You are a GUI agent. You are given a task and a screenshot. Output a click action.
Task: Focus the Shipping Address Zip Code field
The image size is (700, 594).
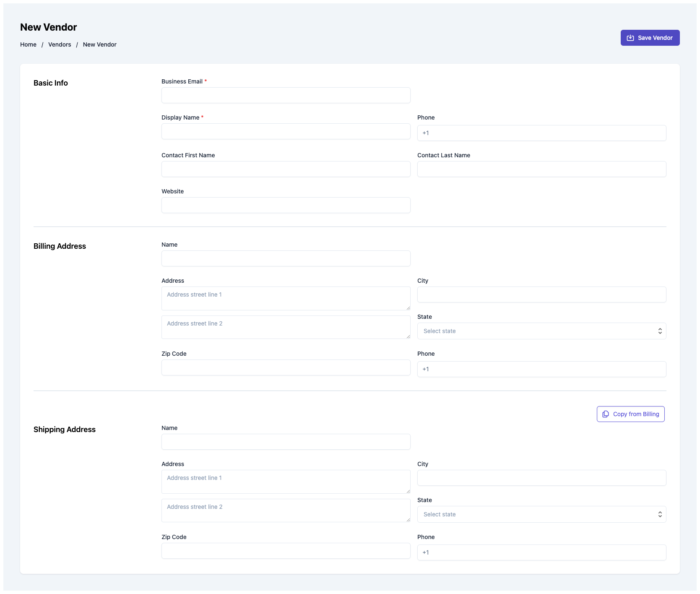286,551
